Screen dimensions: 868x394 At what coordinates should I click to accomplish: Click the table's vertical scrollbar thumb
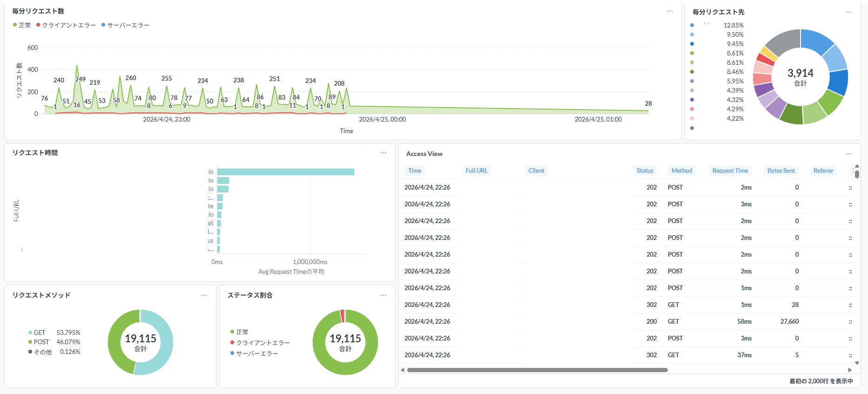point(857,174)
